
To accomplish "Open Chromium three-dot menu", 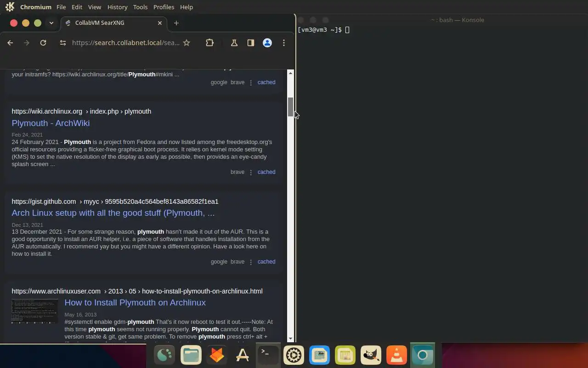I will pyautogui.click(x=284, y=43).
